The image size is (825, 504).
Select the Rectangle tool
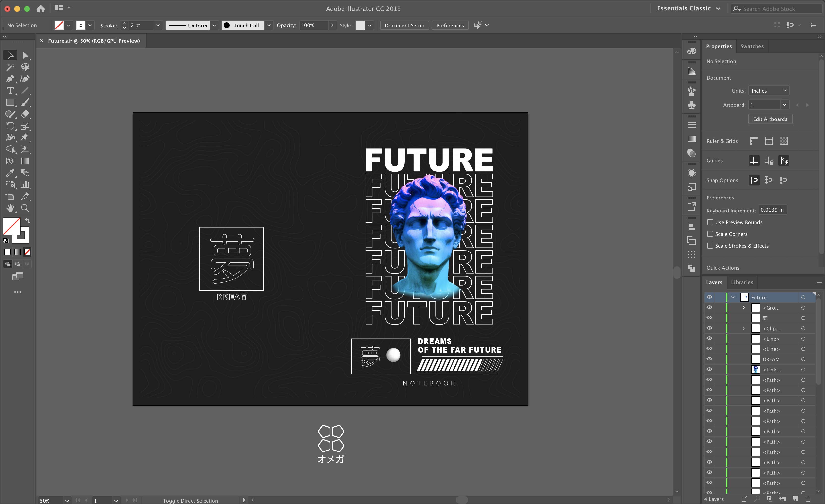(10, 102)
